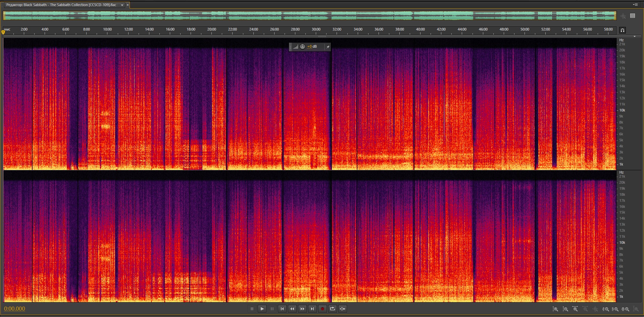The width and height of the screenshot is (644, 317).
Task: Click the 0:00.000 timecode display
Action: pos(14,309)
